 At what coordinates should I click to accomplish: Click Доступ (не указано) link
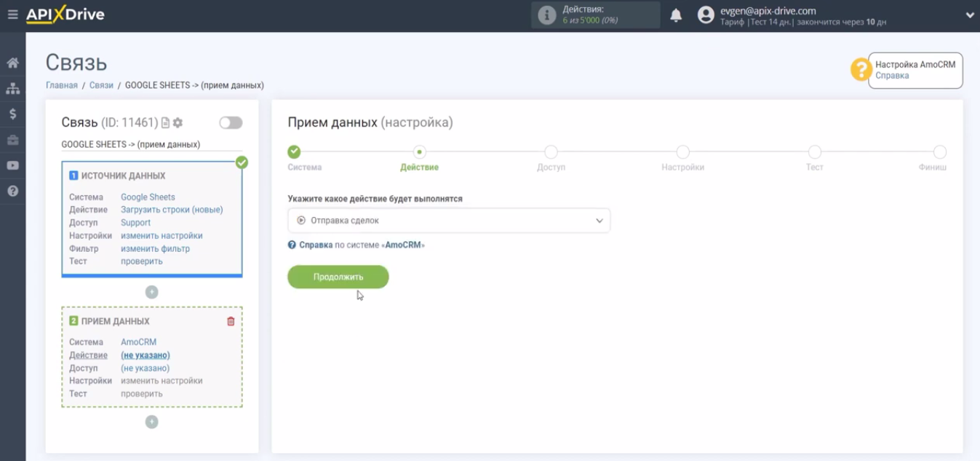point(146,369)
